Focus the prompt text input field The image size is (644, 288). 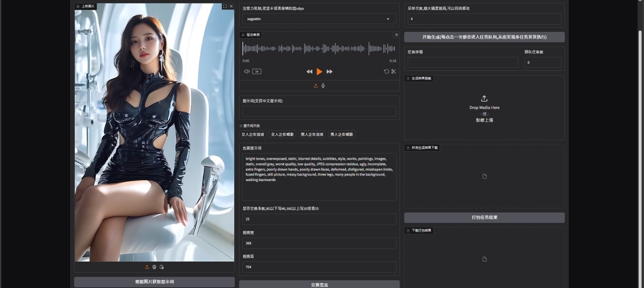click(319, 111)
